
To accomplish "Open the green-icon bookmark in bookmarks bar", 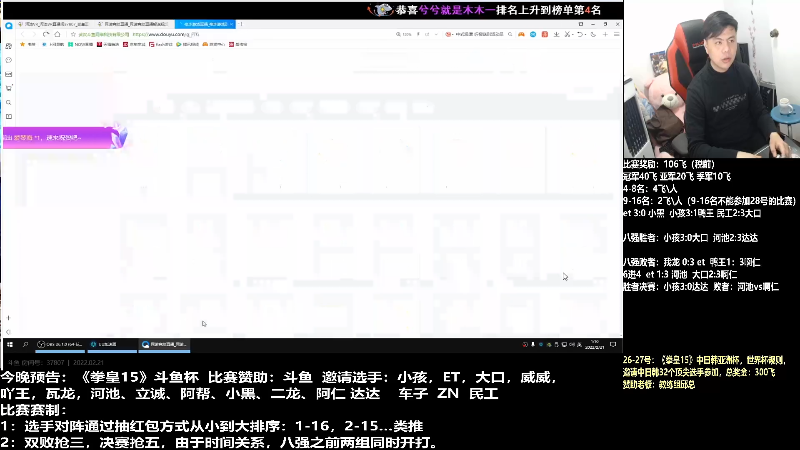I will pyautogui.click(x=81, y=44).
